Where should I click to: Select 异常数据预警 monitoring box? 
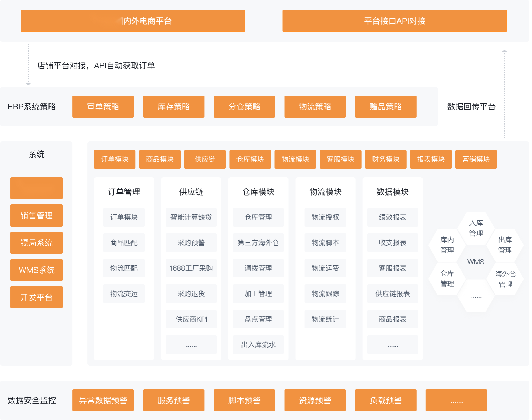(x=103, y=400)
